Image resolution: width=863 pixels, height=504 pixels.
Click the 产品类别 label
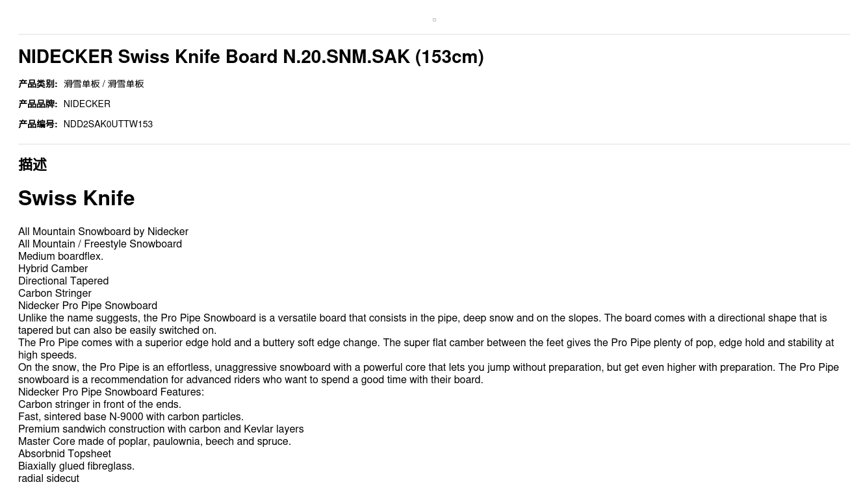[38, 84]
